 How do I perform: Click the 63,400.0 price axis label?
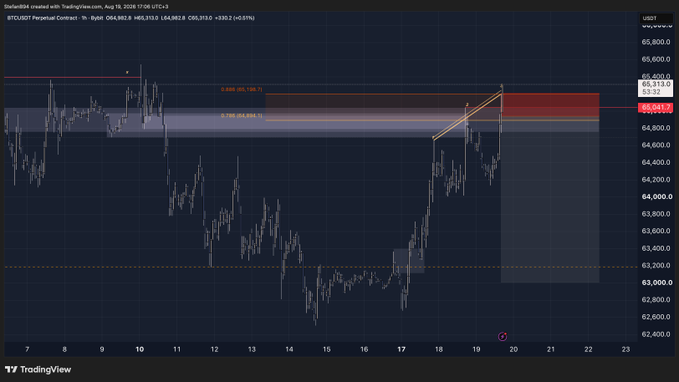pyautogui.click(x=656, y=248)
